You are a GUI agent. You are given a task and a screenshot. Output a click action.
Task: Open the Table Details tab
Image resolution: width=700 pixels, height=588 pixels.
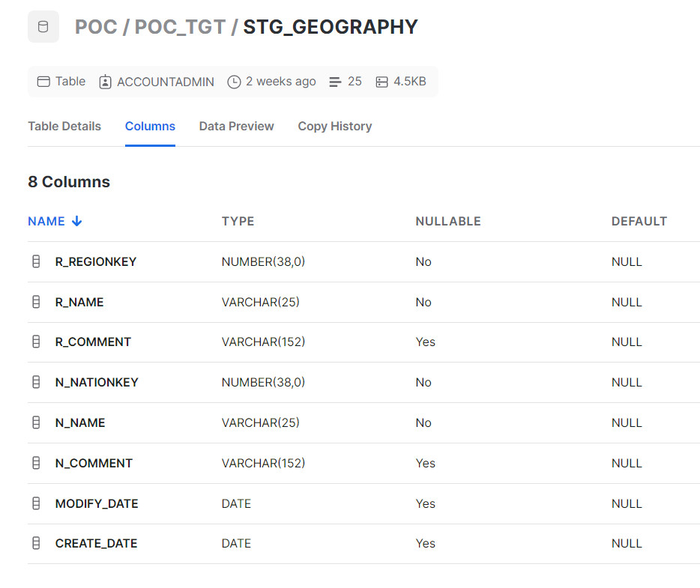coord(64,127)
